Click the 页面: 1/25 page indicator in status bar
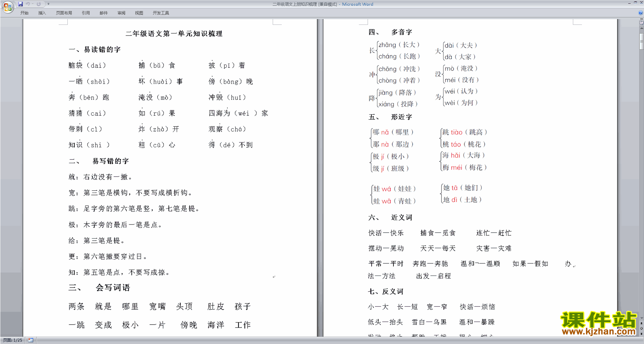Image resolution: width=644 pixels, height=344 pixels. [13, 340]
